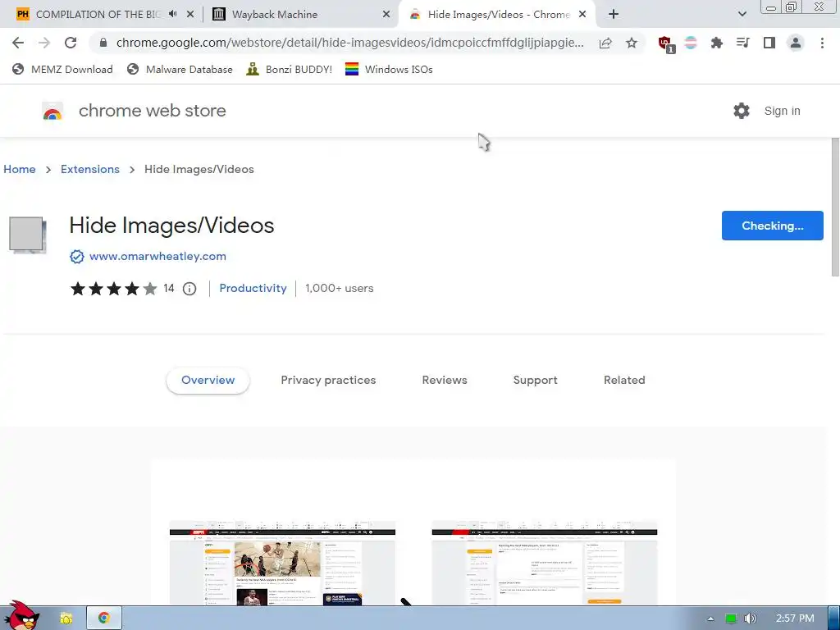Go to Extensions breadcrumb link
Image resolution: width=840 pixels, height=630 pixels.
[90, 169]
